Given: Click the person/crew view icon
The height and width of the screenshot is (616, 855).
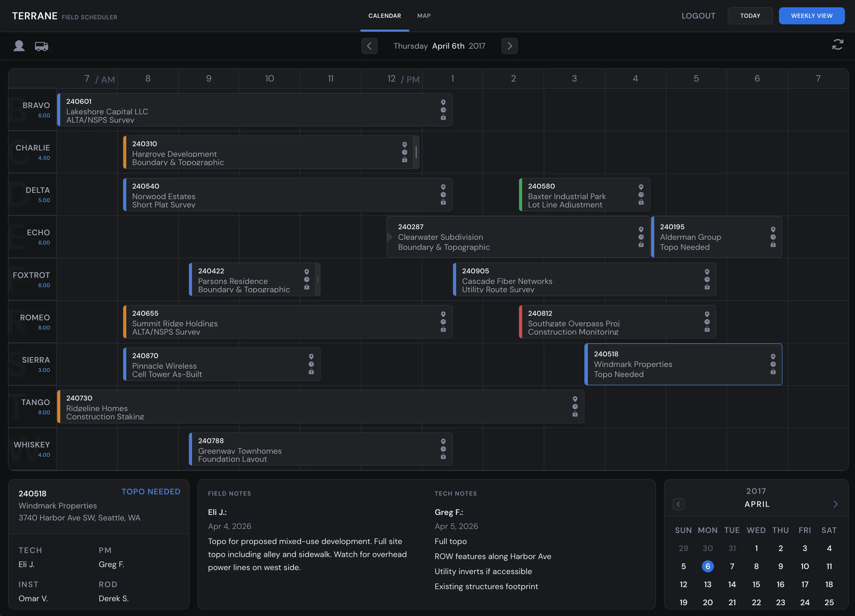Looking at the screenshot, I should [19, 46].
